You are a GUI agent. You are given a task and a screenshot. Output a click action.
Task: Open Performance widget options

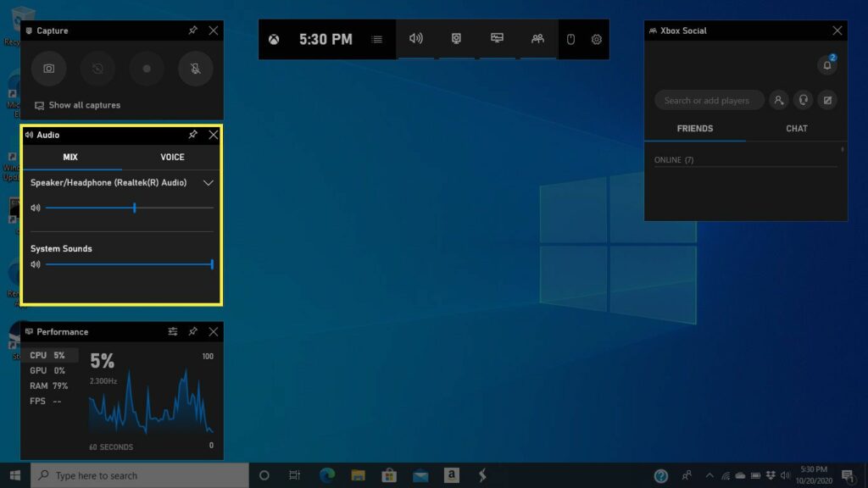tap(173, 331)
